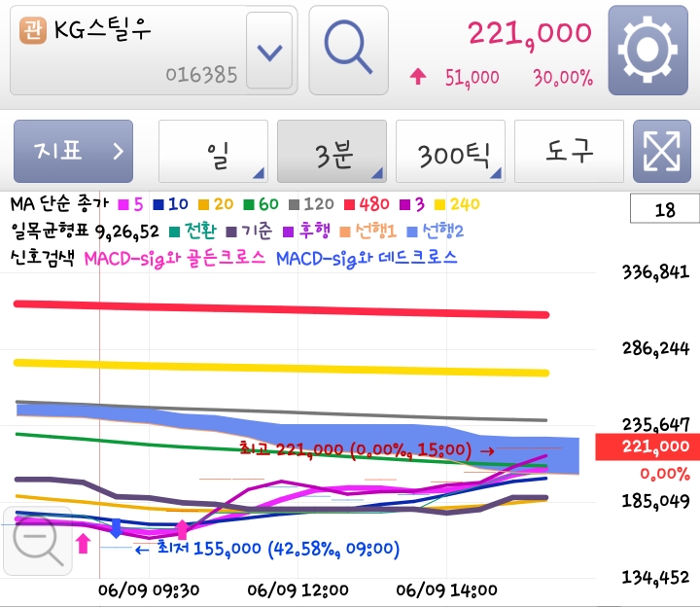Click the 185,049 axis price
The width and height of the screenshot is (700, 607).
(656, 501)
